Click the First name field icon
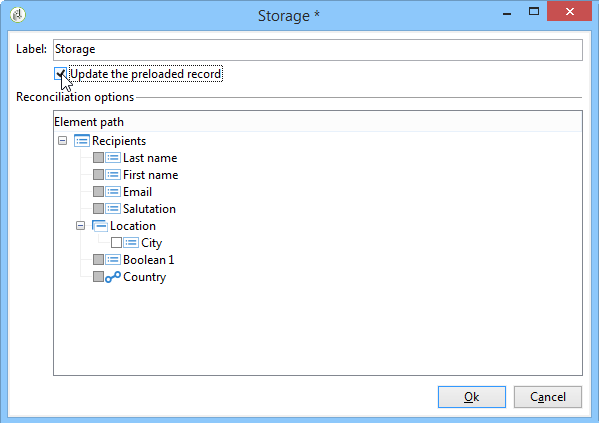The image size is (611, 435). [x=113, y=175]
